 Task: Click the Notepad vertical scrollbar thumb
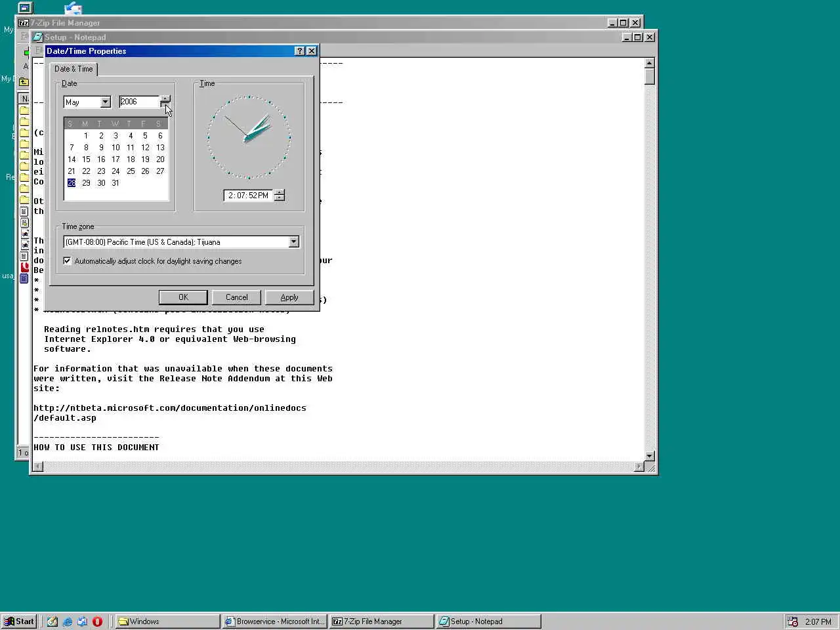650,77
